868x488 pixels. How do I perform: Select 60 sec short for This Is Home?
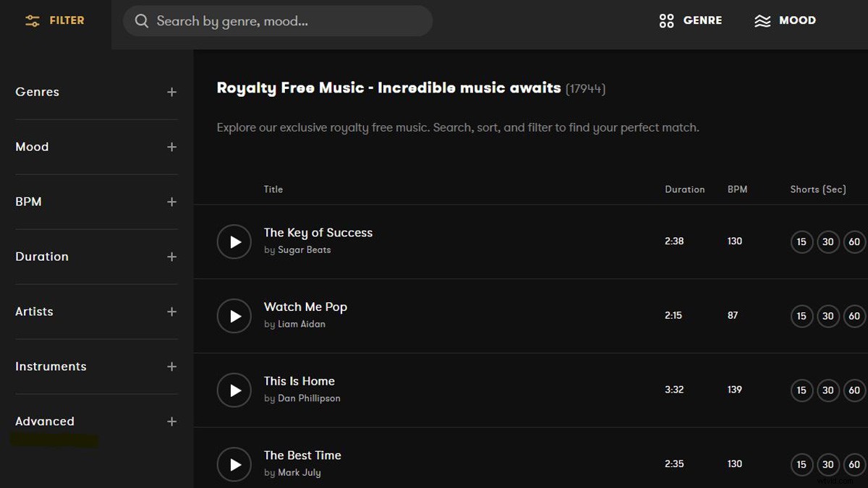[x=854, y=390]
